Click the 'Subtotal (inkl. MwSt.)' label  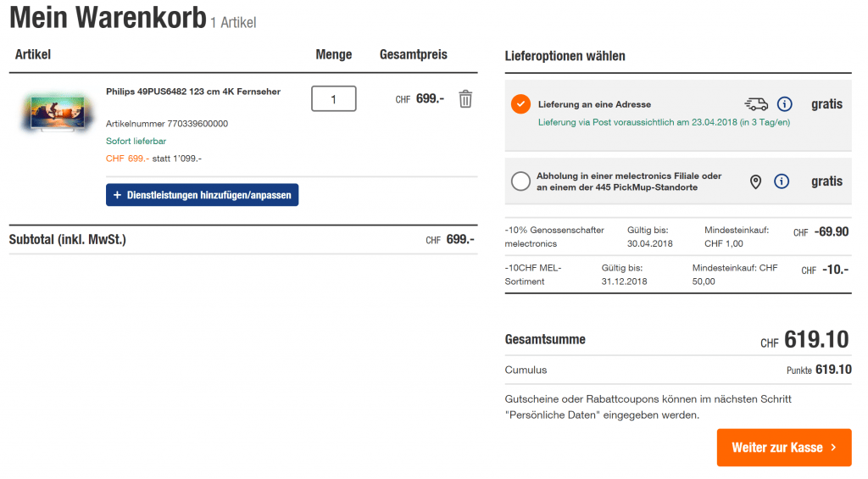tap(68, 239)
